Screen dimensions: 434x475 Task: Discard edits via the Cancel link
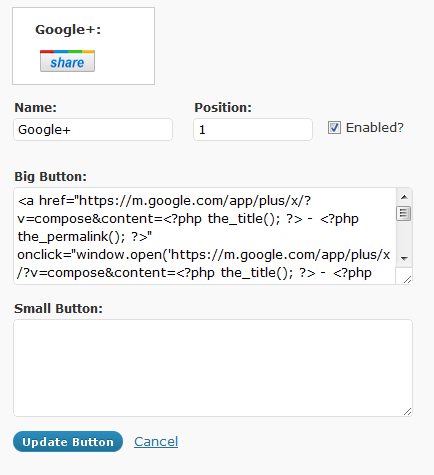click(x=156, y=442)
